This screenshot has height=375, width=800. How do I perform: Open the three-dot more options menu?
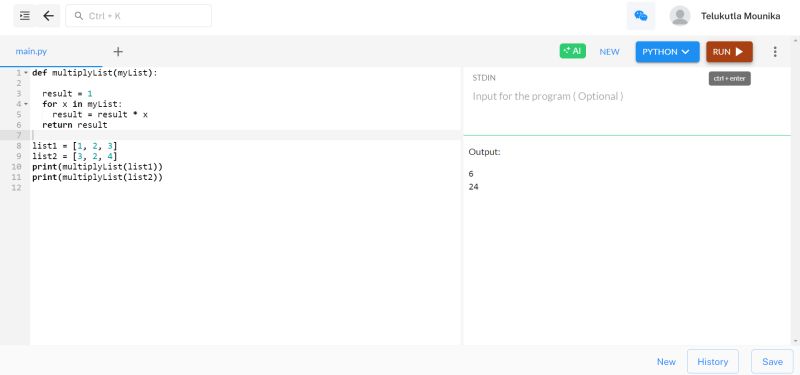pyautogui.click(x=775, y=52)
